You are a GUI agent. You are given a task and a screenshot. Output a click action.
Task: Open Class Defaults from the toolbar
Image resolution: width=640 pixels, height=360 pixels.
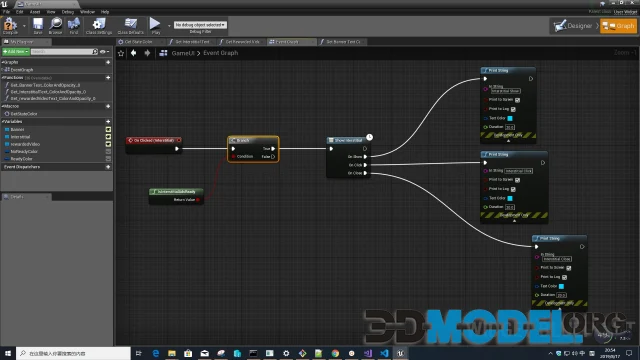pos(131,26)
